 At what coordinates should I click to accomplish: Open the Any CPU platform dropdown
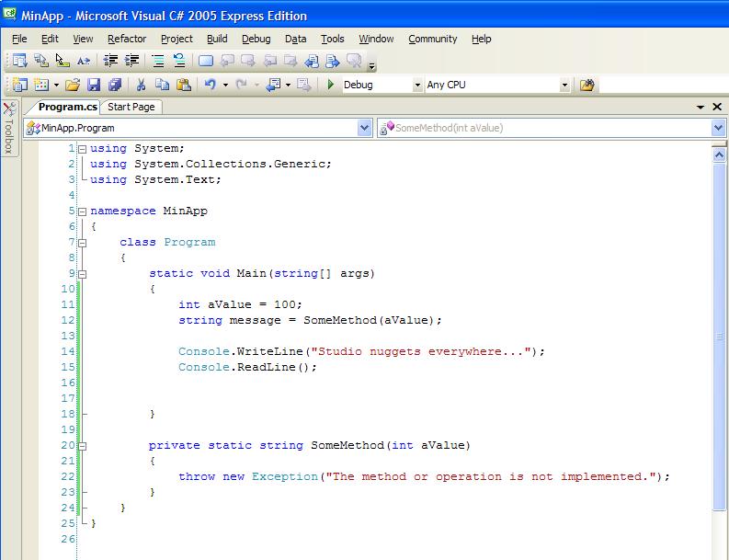coord(564,86)
